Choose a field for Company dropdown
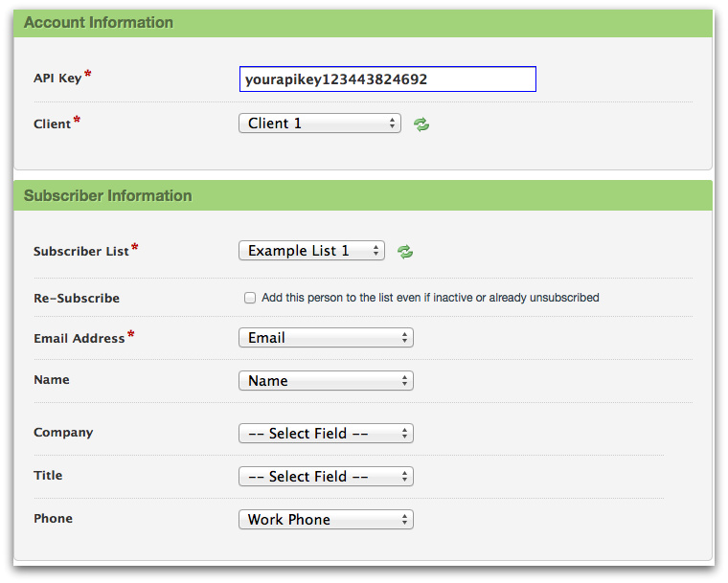This screenshot has height=583, width=728. pos(325,434)
